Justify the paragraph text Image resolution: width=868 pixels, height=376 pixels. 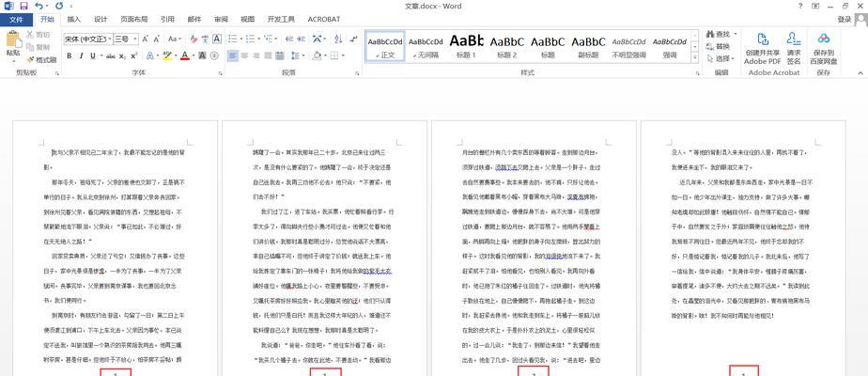click(x=268, y=55)
